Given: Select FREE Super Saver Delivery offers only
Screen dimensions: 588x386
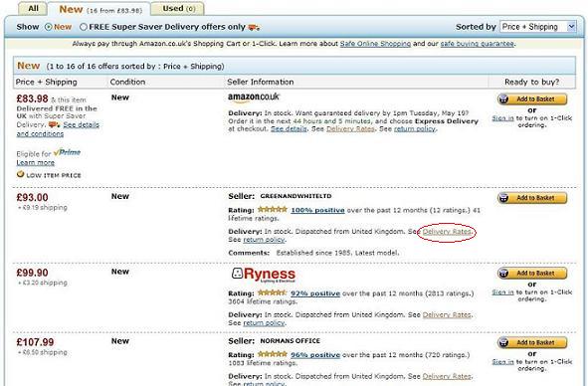Looking at the screenshot, I should tap(84, 27).
